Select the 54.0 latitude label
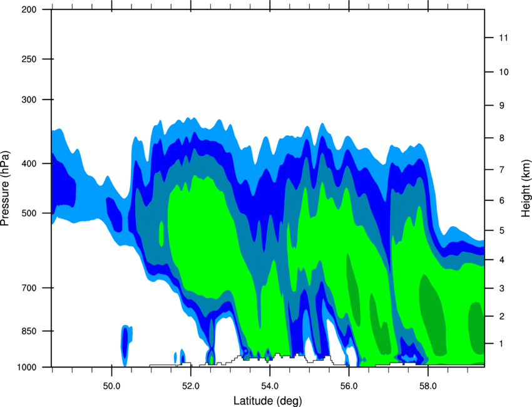Screen dimensions: 532x407 point(270,386)
